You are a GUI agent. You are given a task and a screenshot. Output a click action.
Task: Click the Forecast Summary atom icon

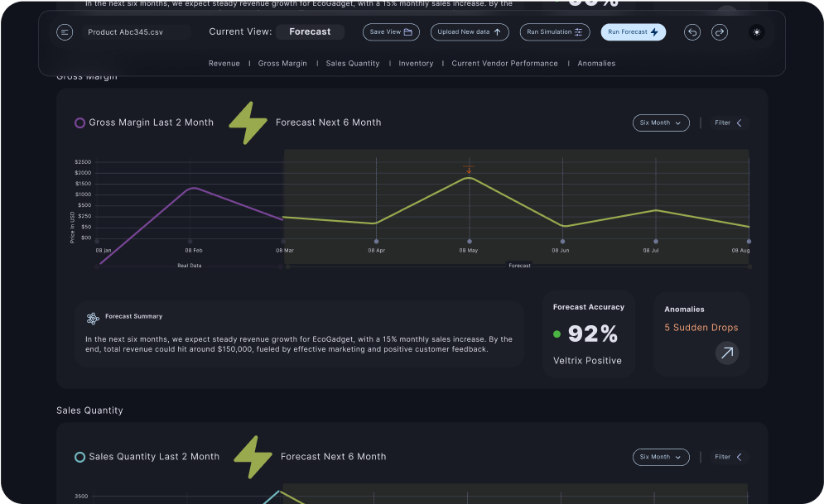(93, 318)
